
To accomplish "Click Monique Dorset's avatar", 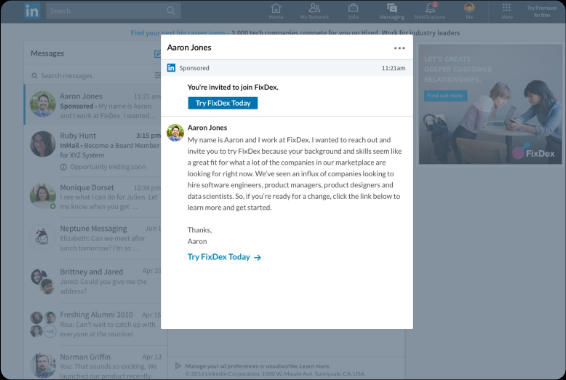I will click(43, 196).
